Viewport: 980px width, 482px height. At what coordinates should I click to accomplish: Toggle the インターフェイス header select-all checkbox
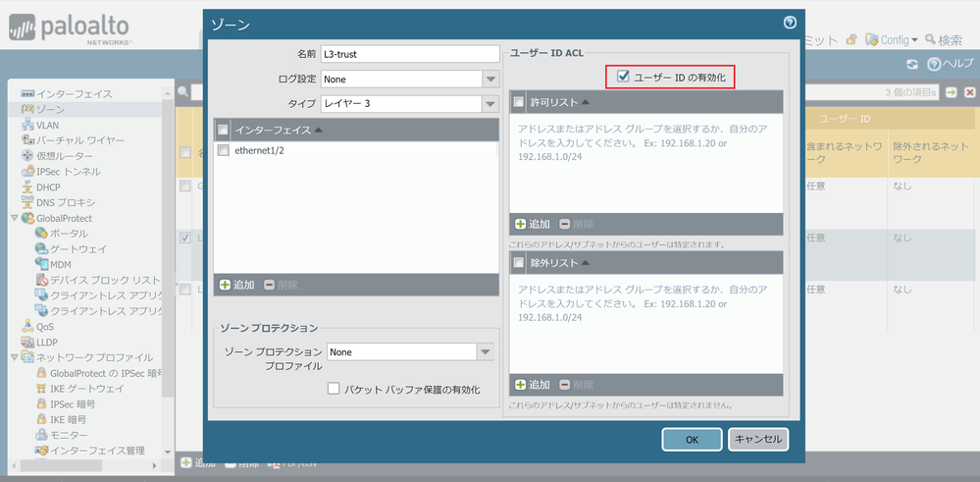pyautogui.click(x=223, y=130)
